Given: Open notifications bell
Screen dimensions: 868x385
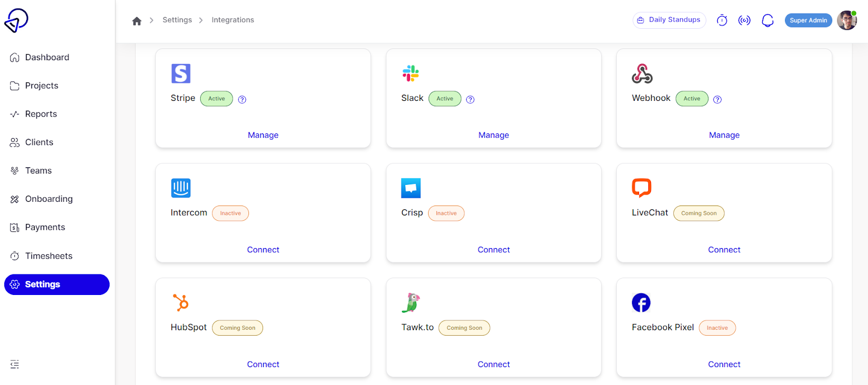Looking at the screenshot, I should pyautogui.click(x=768, y=21).
